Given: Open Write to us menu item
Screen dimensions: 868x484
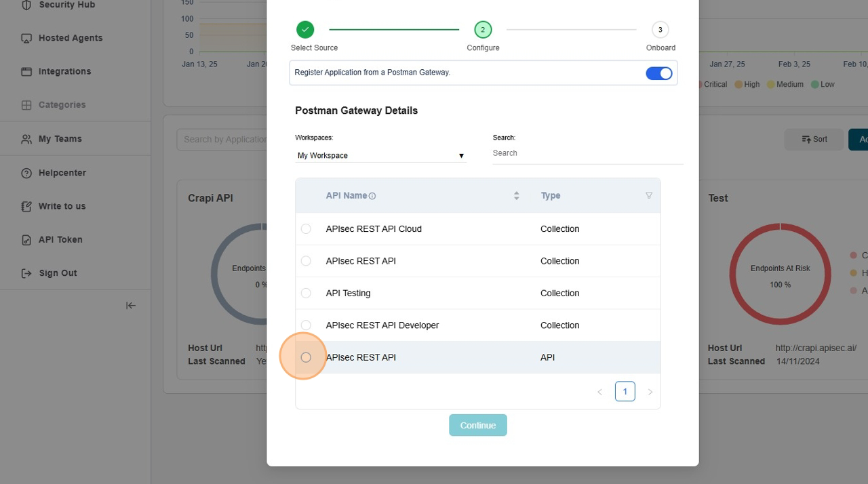Looking at the screenshot, I should tap(62, 206).
